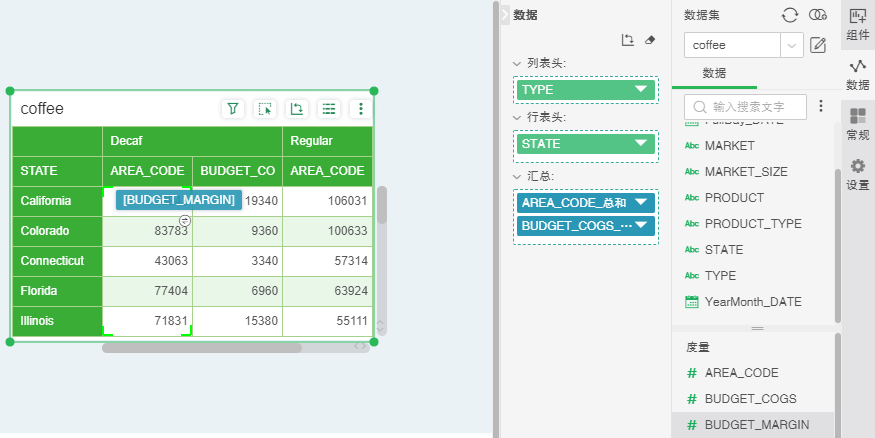Click the selection cursor icon on table toolbar
875x438 pixels.
pyautogui.click(x=264, y=109)
